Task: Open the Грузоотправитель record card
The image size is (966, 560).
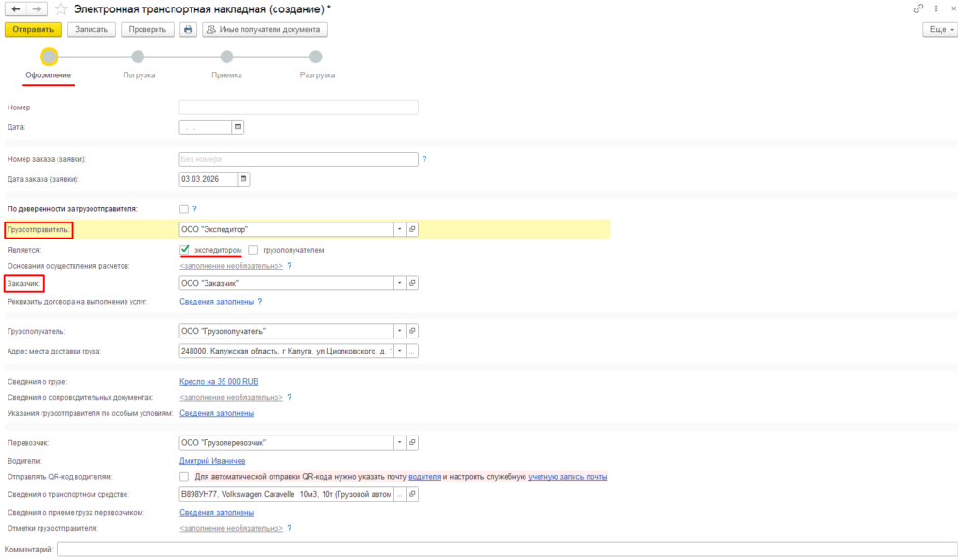Action: (413, 229)
